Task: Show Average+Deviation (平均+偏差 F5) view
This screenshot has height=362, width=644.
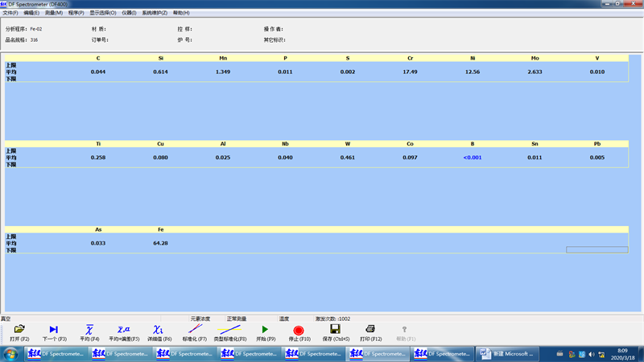Action: click(x=123, y=331)
